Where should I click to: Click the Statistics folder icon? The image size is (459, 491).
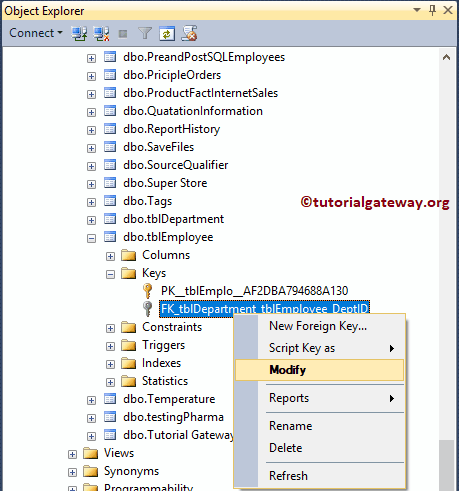pos(129,381)
